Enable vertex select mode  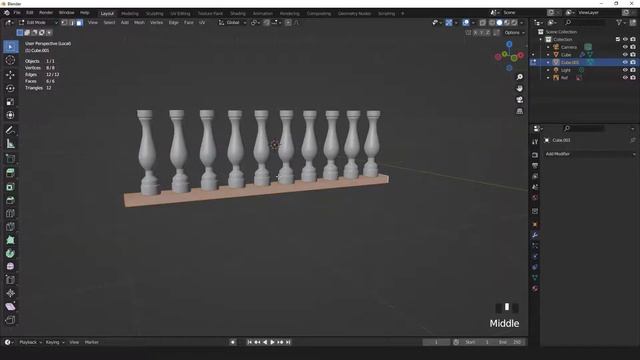64,23
